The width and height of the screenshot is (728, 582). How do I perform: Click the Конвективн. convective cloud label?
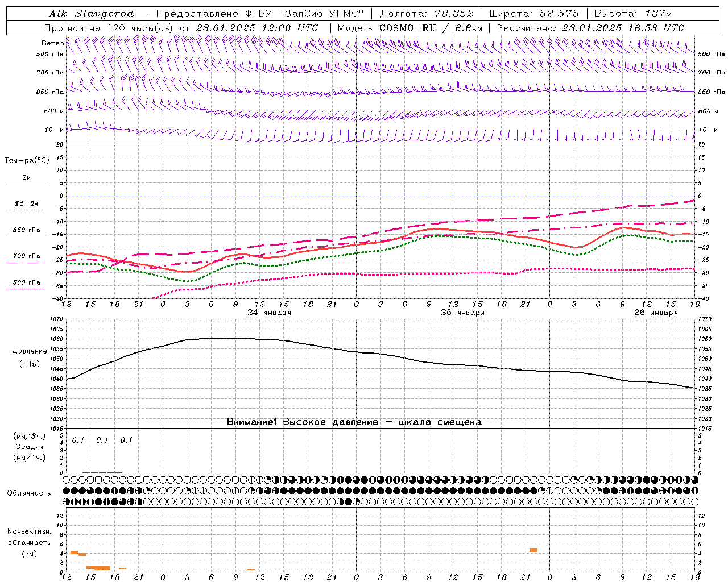[x=29, y=531]
